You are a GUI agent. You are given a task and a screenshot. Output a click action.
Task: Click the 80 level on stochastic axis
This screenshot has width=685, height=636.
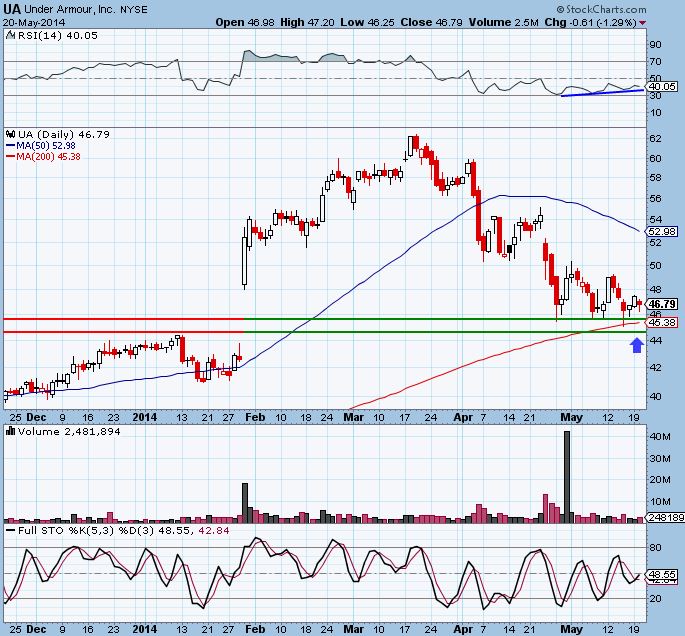[655, 547]
